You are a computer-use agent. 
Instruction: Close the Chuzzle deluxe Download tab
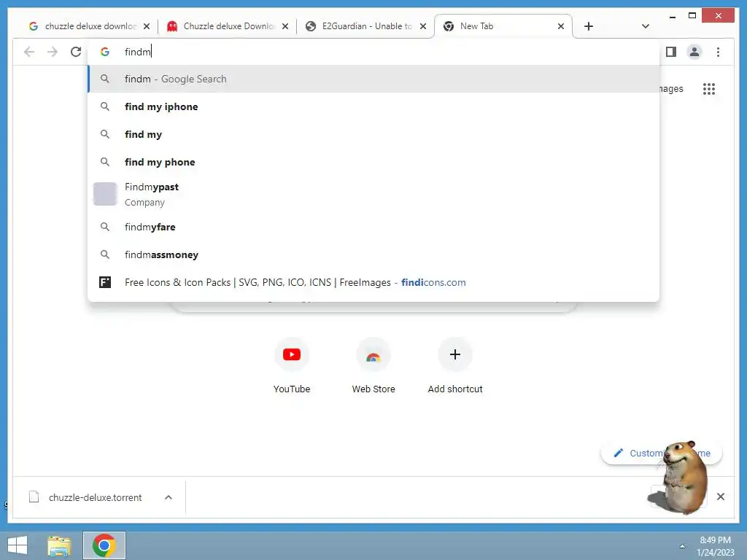pyautogui.click(x=285, y=26)
